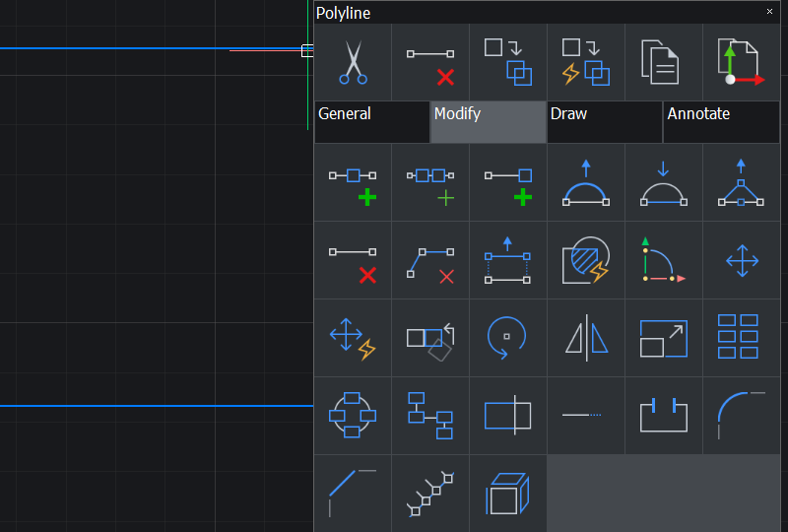Click the Scale tool icon
Viewport: 788px width, 532px height.
[x=663, y=338]
